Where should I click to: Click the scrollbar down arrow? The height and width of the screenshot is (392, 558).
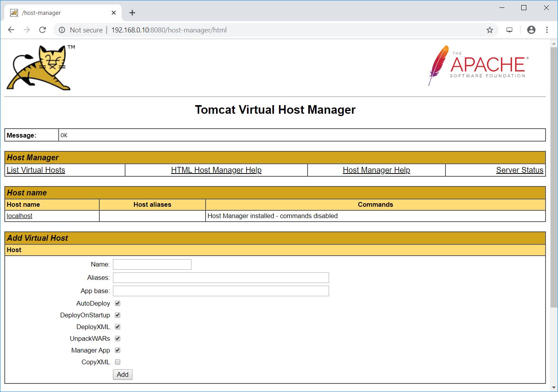point(554,388)
